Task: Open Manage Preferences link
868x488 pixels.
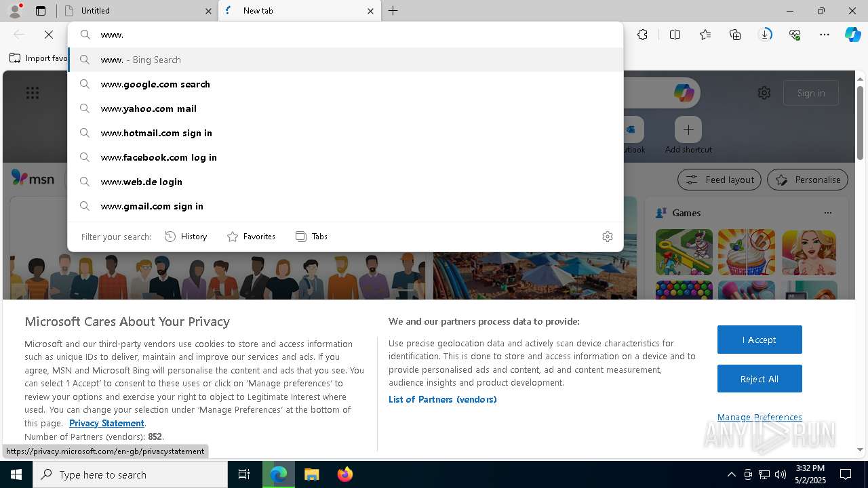Action: point(759,417)
